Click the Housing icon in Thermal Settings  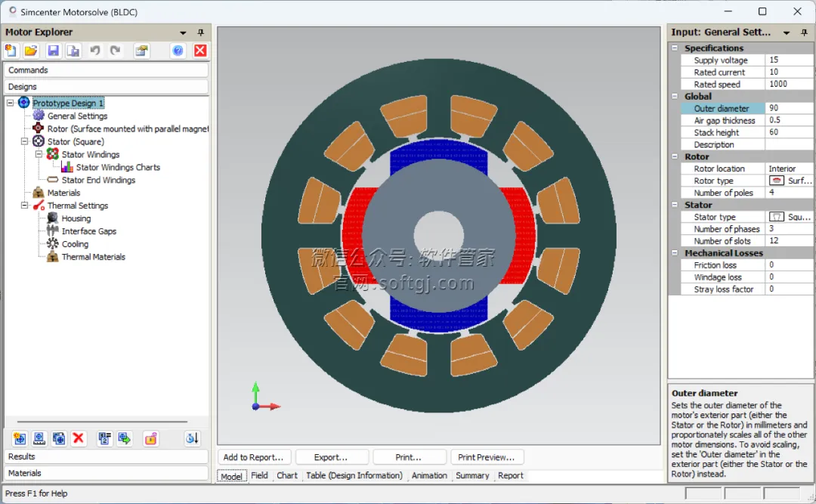click(53, 218)
